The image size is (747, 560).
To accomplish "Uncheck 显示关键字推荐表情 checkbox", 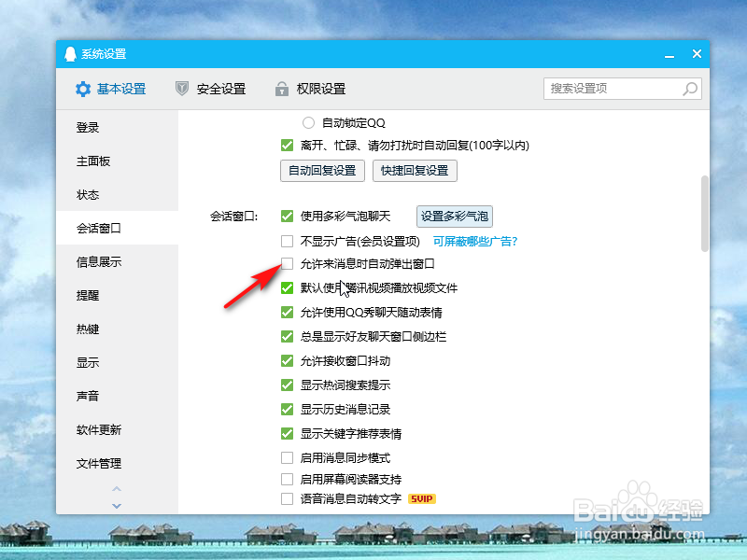I will (287, 433).
